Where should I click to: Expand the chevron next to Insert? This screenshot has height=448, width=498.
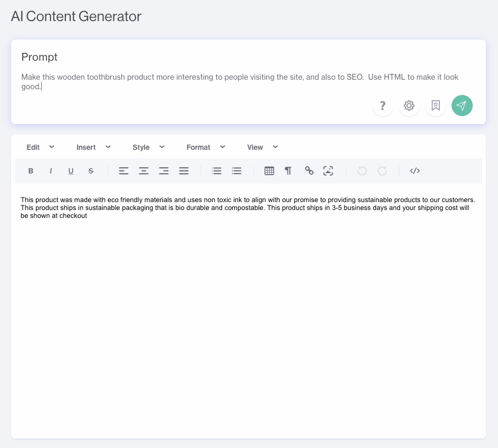[108, 147]
